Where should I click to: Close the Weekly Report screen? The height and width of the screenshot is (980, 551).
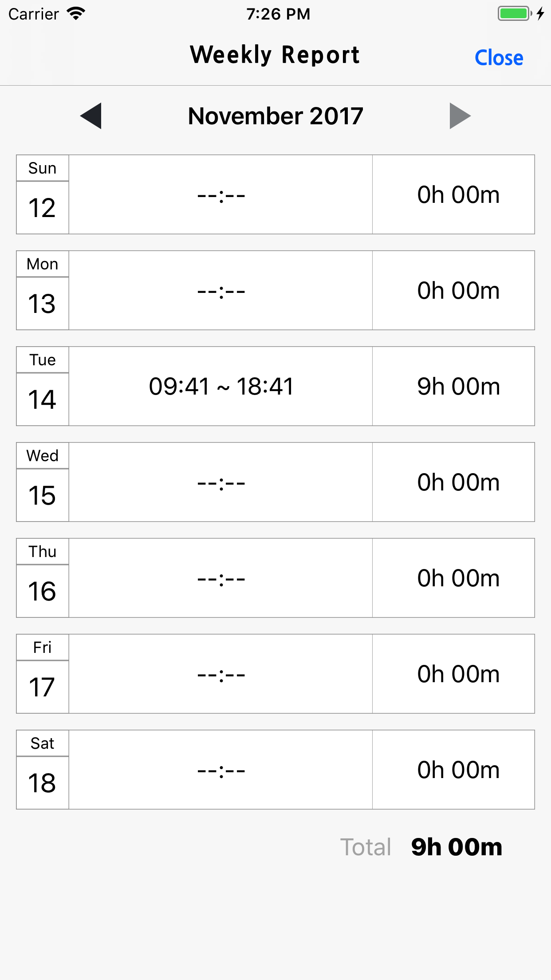click(499, 58)
